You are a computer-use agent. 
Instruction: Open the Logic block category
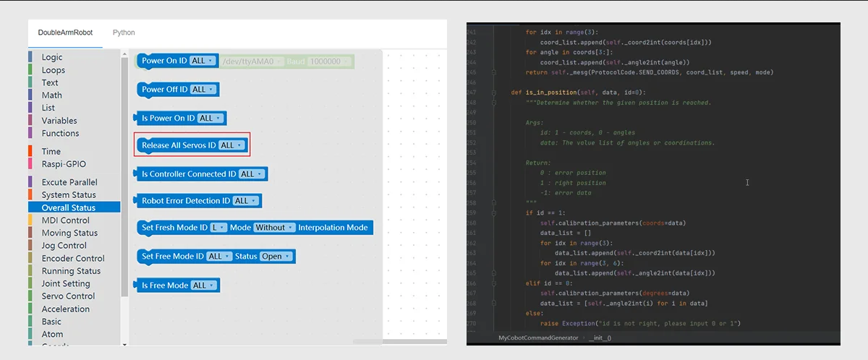tap(51, 57)
